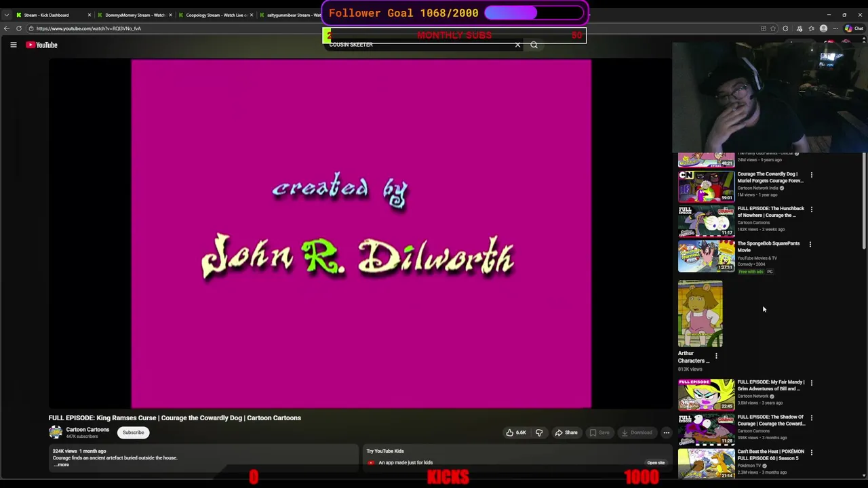
Task: Open options for My Fair Mandy video
Action: (811, 383)
